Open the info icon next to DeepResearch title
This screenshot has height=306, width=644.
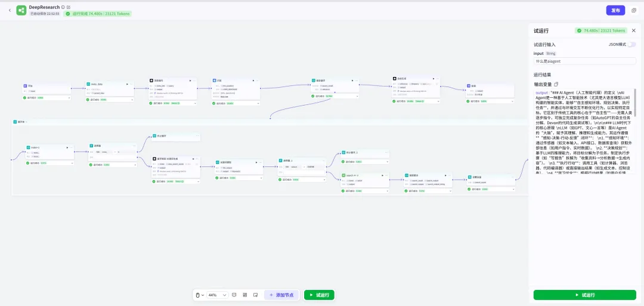(x=63, y=7)
